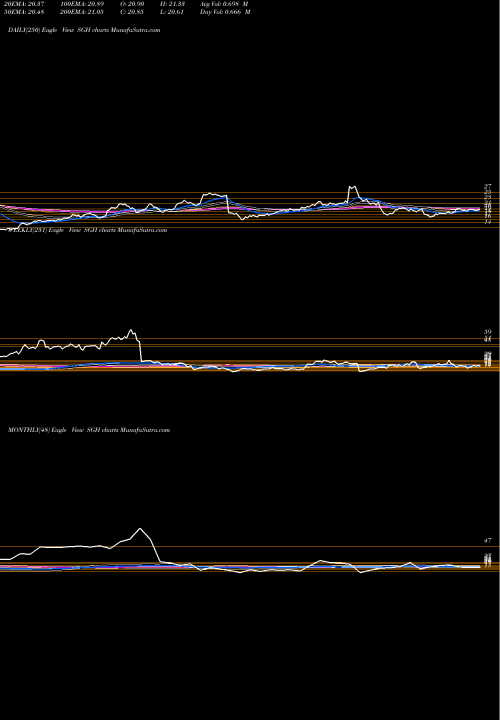
Task: Select the WEEKLY(231) chart title
Action: click(x=87, y=230)
